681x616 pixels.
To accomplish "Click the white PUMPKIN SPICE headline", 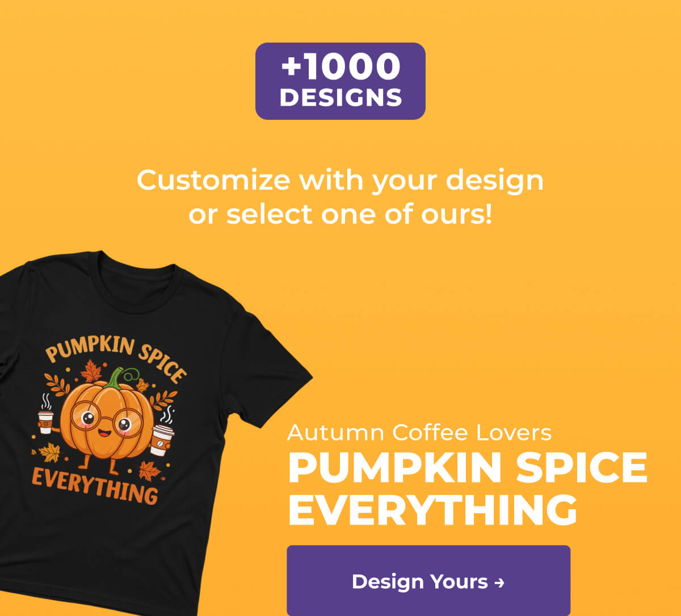I will (468, 467).
